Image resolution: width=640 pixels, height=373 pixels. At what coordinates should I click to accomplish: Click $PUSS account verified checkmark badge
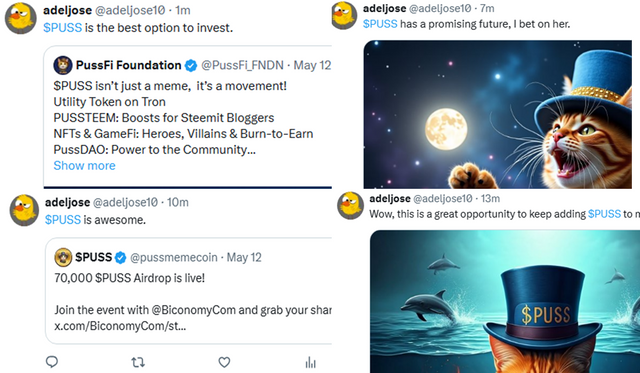[x=120, y=258]
